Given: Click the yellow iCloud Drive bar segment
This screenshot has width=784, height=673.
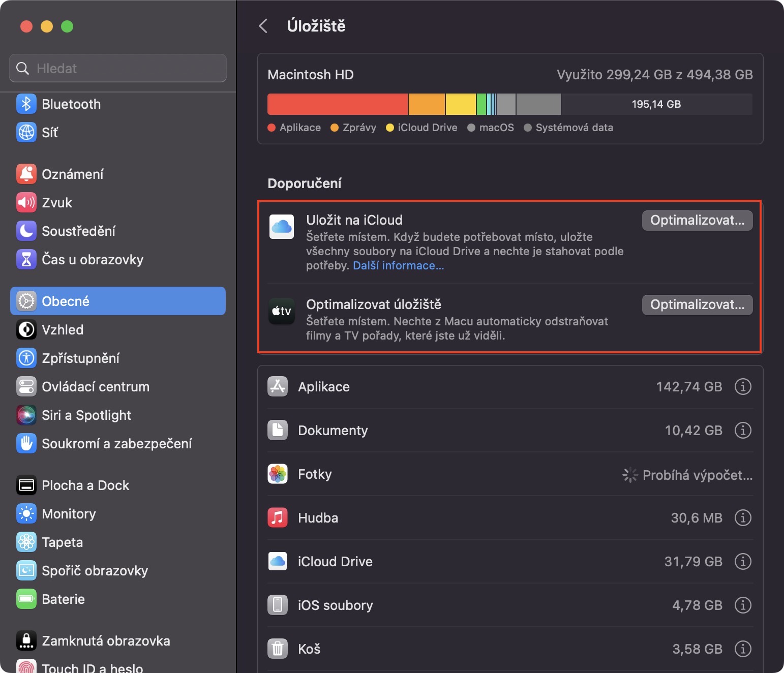Looking at the screenshot, I should [x=461, y=104].
